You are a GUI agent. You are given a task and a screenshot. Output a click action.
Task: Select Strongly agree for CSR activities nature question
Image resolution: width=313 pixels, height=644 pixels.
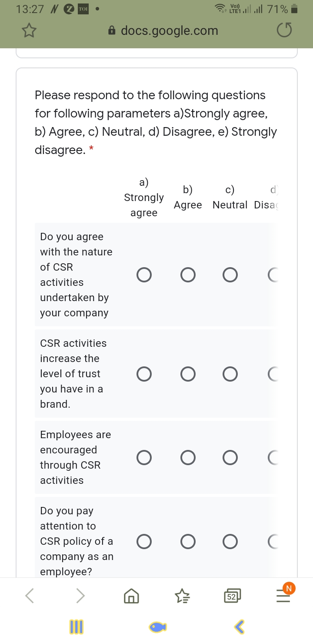click(144, 275)
